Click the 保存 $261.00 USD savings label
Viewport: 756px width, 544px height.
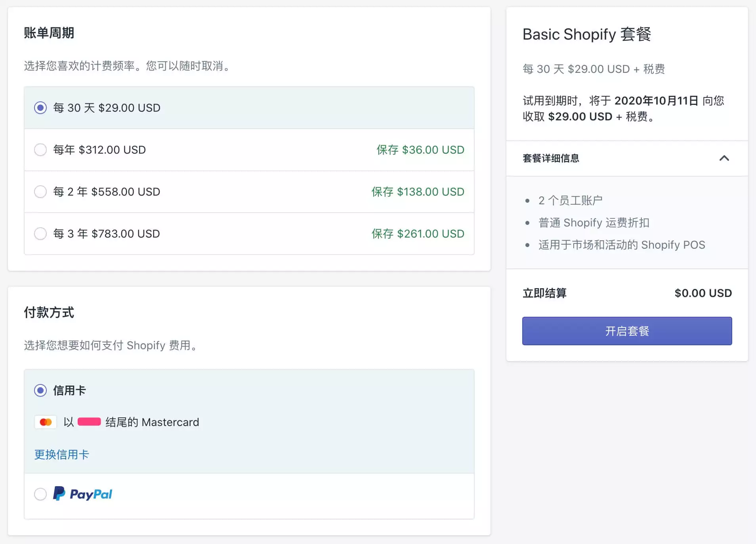(x=418, y=234)
